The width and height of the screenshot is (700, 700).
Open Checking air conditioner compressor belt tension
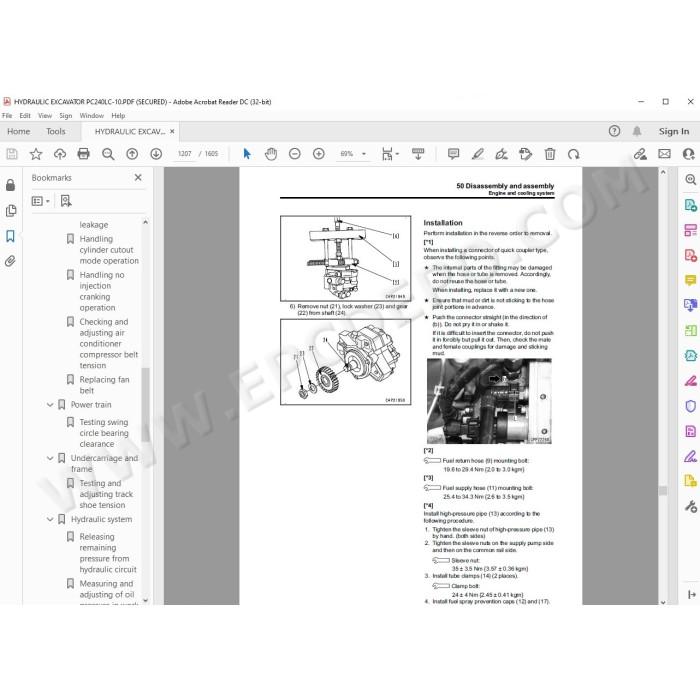109,344
